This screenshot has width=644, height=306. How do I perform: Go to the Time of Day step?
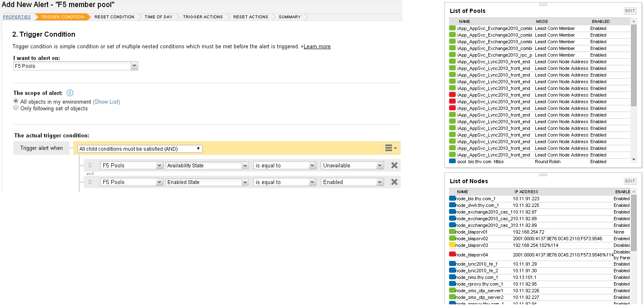click(x=158, y=17)
